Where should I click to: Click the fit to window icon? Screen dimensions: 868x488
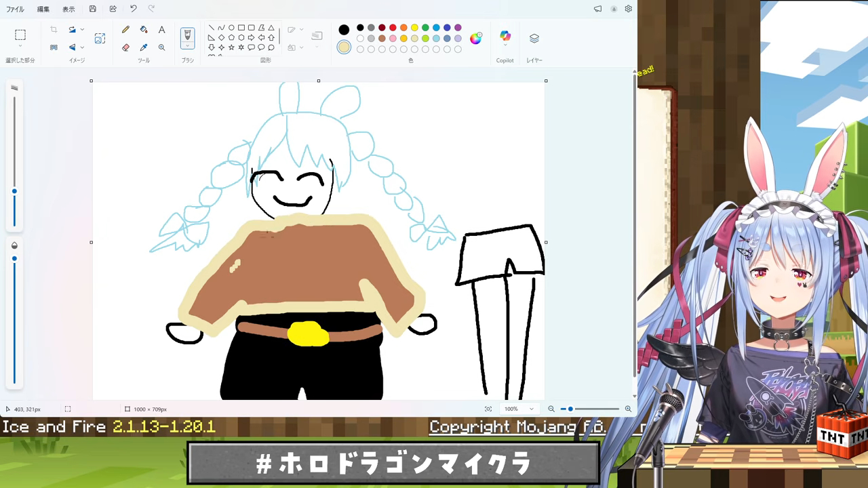click(x=488, y=409)
